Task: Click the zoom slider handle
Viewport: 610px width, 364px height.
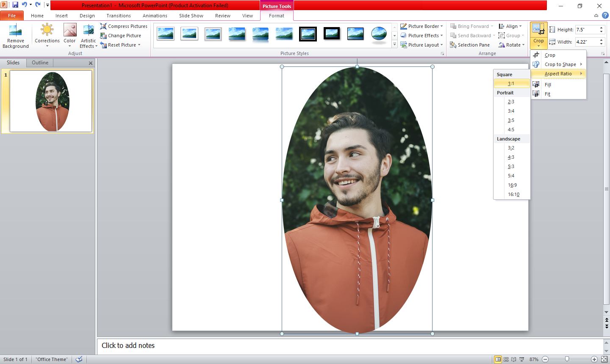Action: (x=567, y=359)
